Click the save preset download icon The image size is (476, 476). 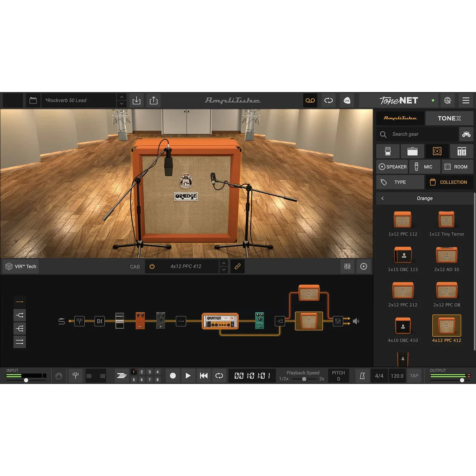coord(136,101)
